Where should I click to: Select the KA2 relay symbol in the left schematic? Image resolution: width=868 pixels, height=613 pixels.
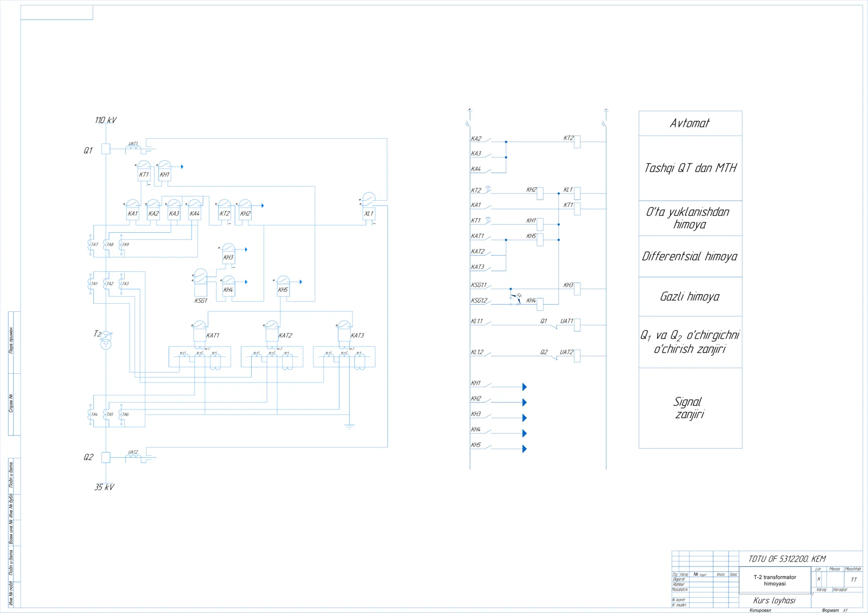(x=154, y=210)
